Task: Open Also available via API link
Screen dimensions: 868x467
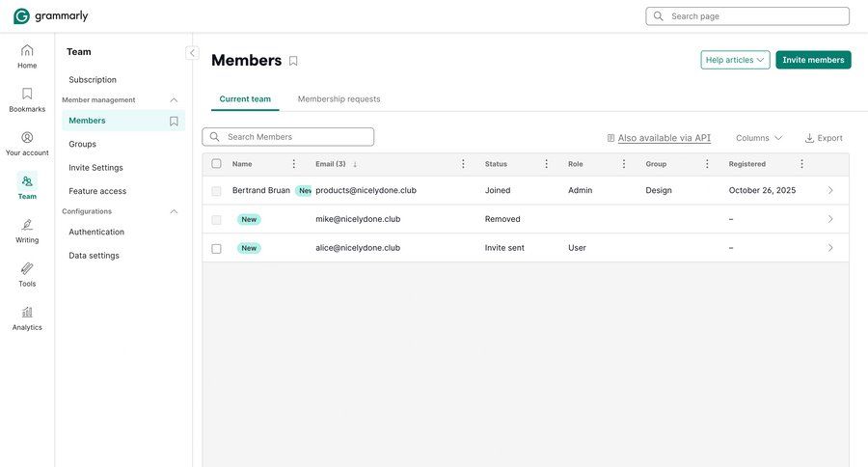Action: (x=665, y=138)
